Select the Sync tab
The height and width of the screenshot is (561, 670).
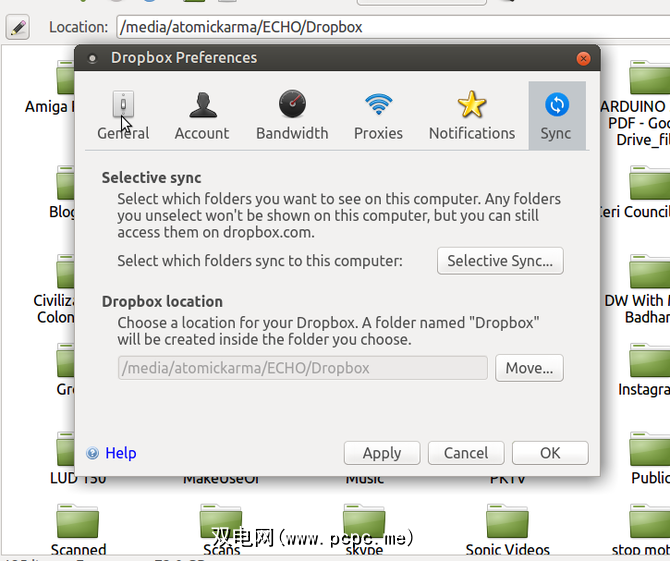click(x=557, y=115)
